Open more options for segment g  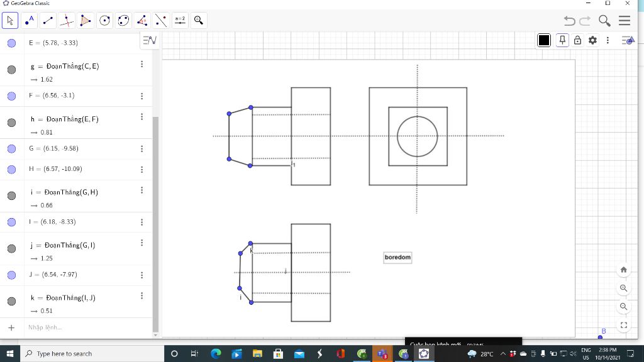[x=142, y=64]
